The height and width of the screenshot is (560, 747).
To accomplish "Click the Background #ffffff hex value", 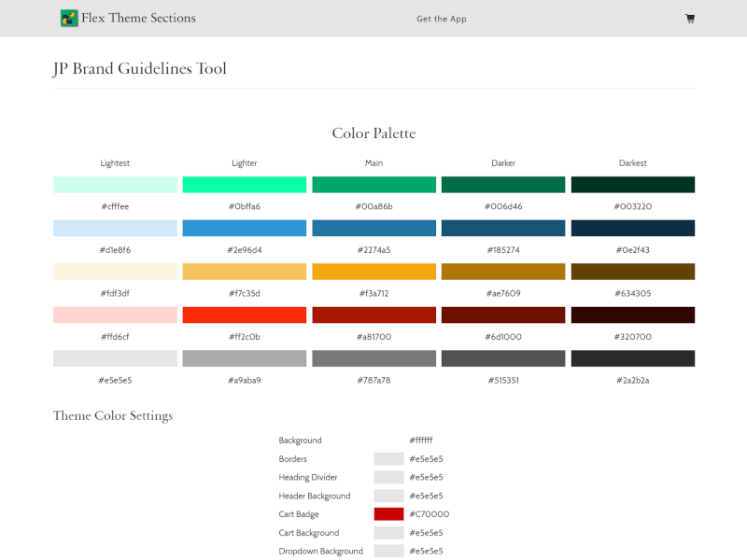I will tap(421, 441).
